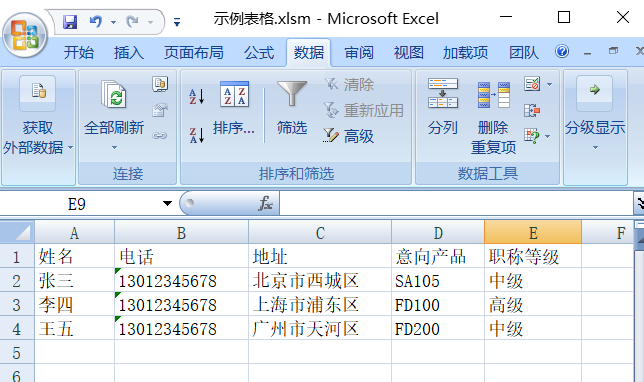644x382 pixels.
Task: Click 重新应用 filter button
Action: pyautogui.click(x=363, y=110)
